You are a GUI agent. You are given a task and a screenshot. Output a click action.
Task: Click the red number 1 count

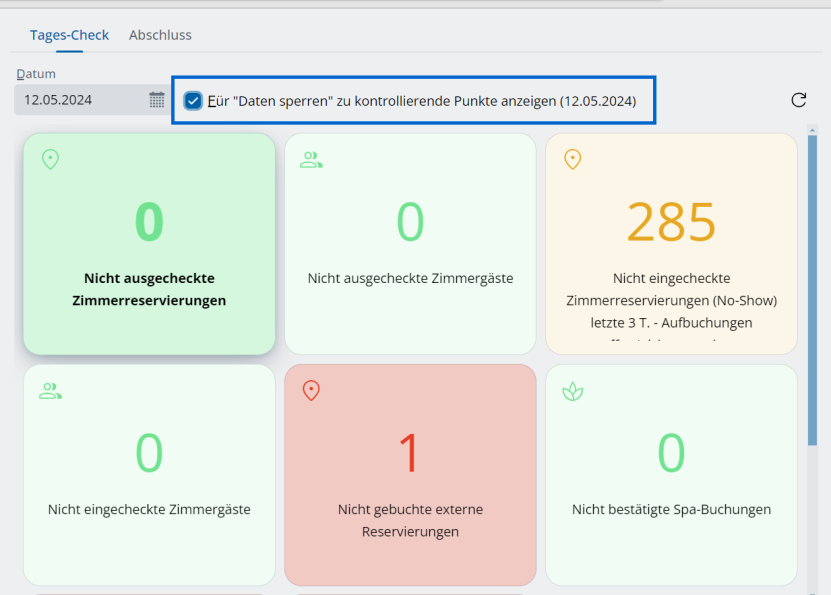[x=410, y=452]
